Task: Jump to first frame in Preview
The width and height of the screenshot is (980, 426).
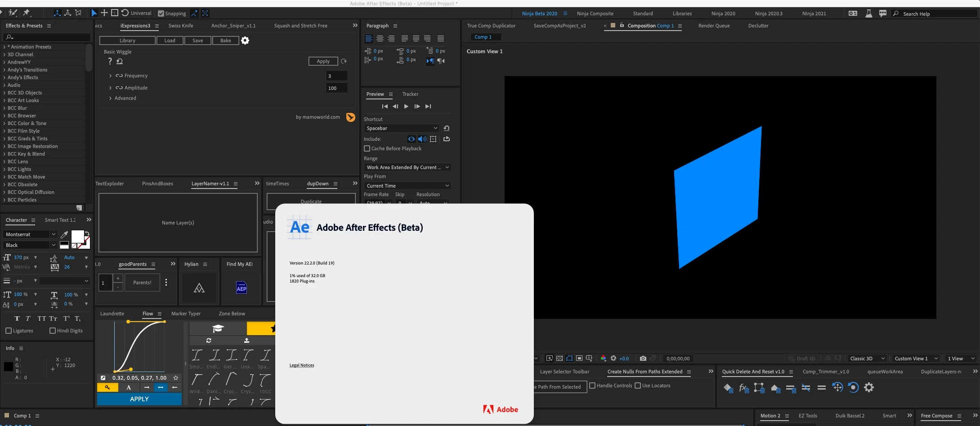Action: pos(385,107)
